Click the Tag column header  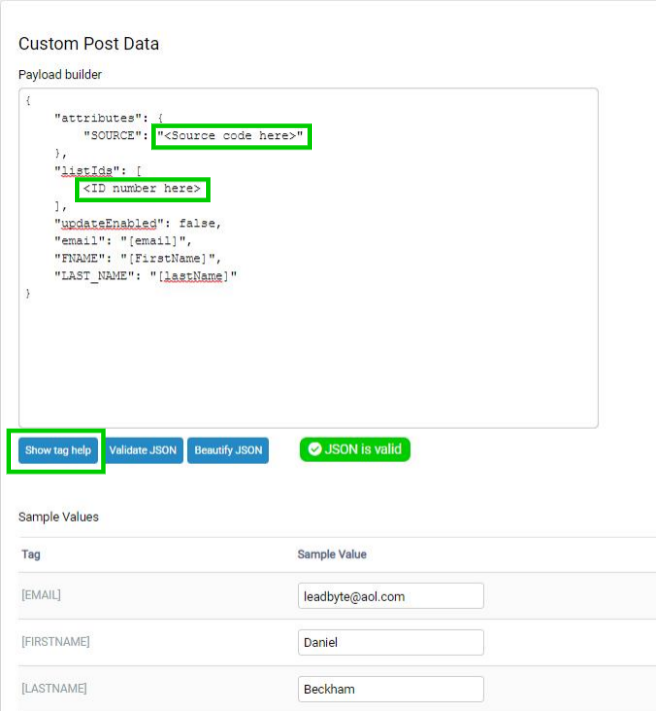pyautogui.click(x=31, y=554)
